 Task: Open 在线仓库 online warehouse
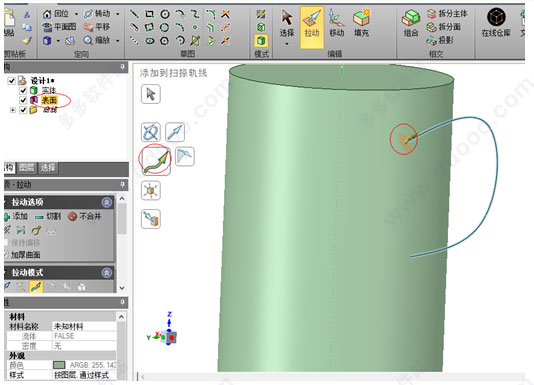(496, 22)
